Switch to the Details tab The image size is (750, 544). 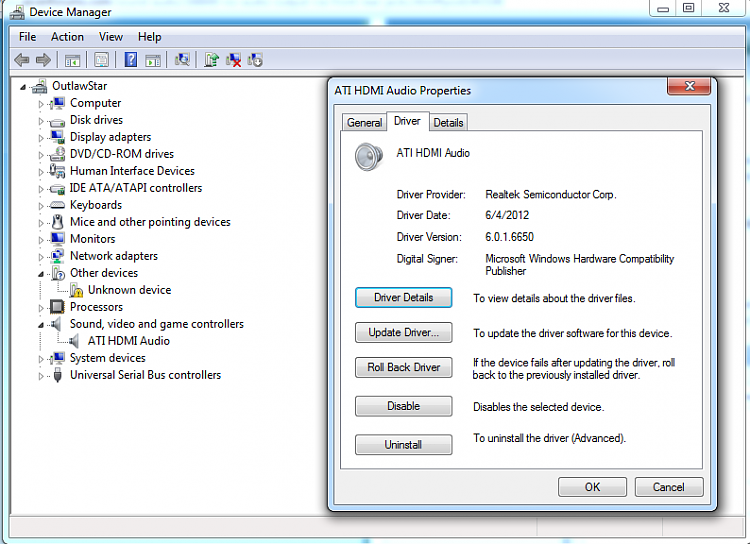pyautogui.click(x=448, y=123)
